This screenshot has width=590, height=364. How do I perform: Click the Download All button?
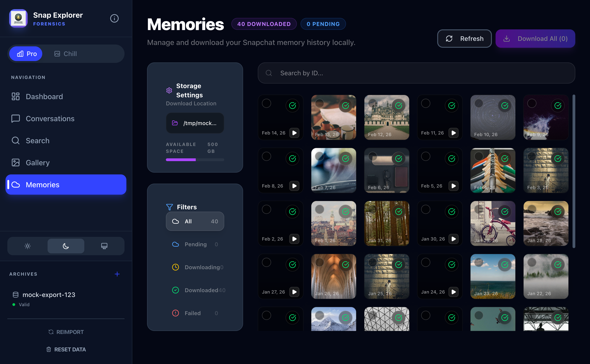535,39
